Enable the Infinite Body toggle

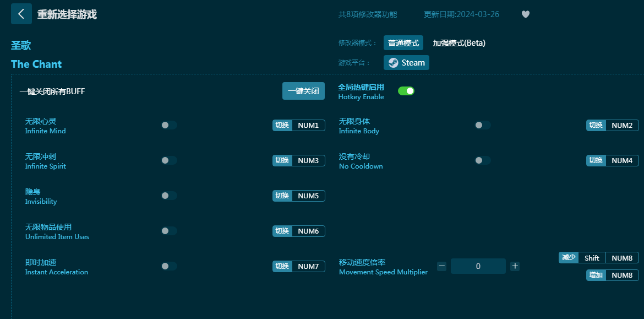pyautogui.click(x=483, y=125)
